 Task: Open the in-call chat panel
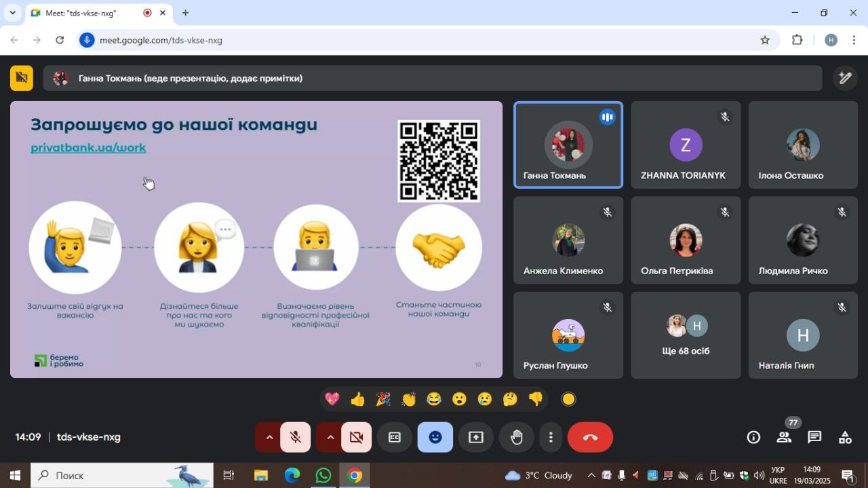814,438
